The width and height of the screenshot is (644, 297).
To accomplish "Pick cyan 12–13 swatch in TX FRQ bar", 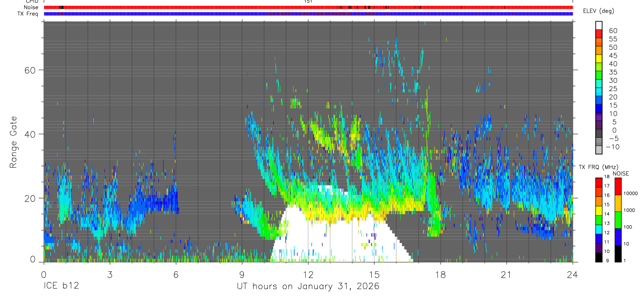I will click(598, 229).
